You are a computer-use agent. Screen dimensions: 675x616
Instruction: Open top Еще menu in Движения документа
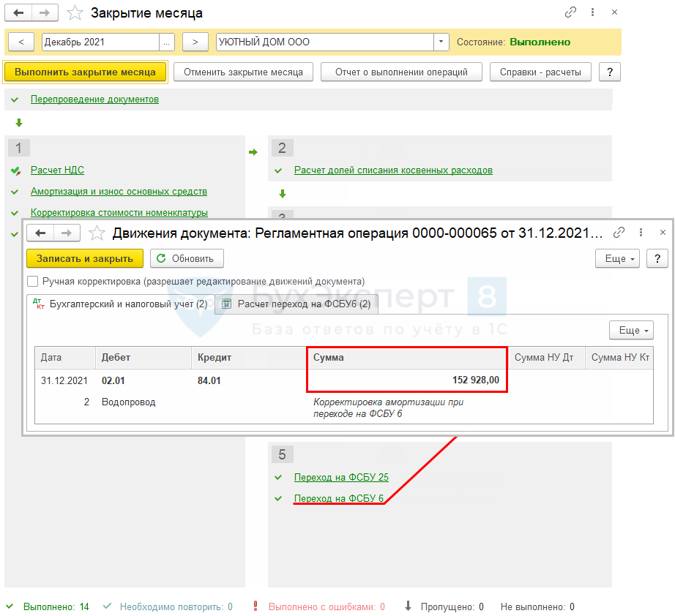617,258
